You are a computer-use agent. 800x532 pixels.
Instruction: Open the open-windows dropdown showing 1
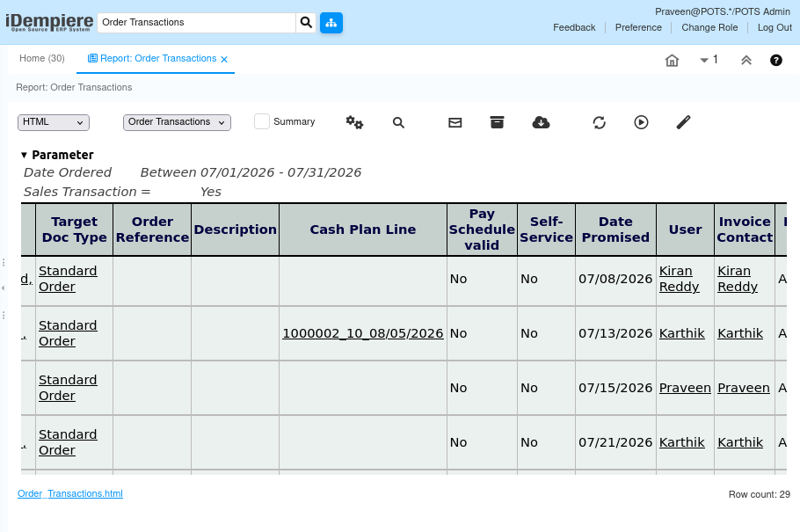pos(709,60)
